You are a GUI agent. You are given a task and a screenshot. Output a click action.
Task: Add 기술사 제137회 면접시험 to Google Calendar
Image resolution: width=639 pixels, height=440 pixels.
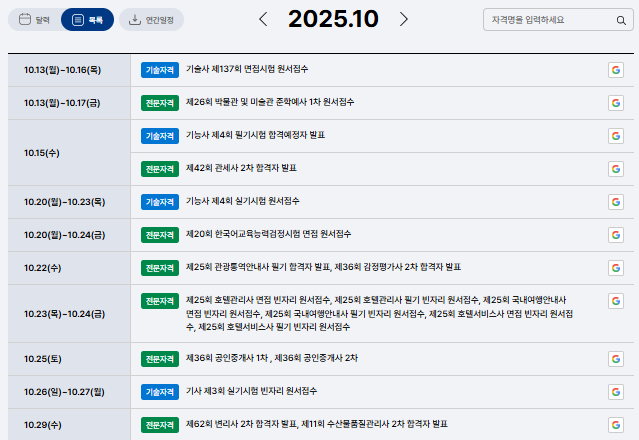616,70
